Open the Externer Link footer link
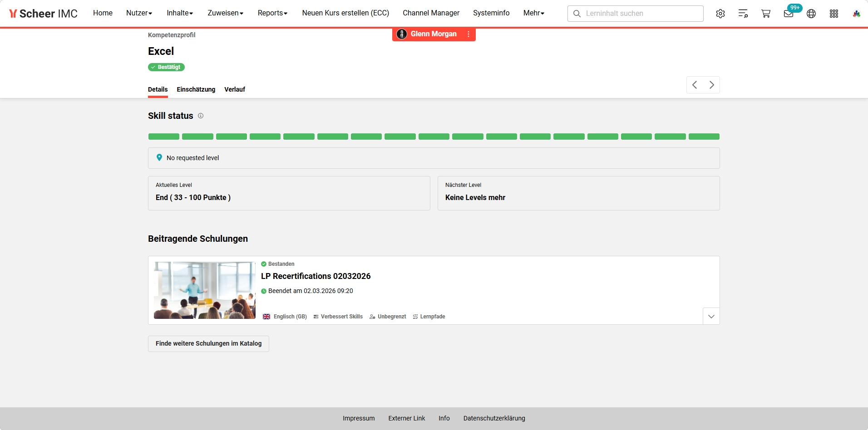Image resolution: width=868 pixels, height=430 pixels. (407, 418)
